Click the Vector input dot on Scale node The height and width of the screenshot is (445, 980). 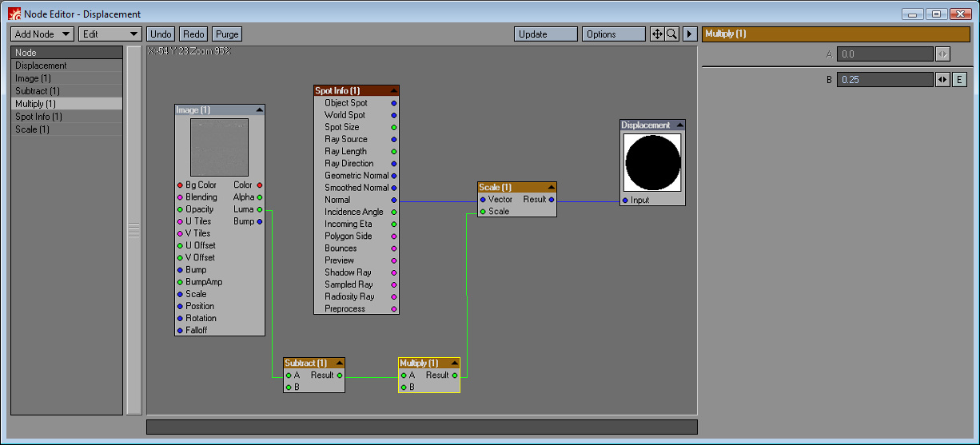[483, 200]
